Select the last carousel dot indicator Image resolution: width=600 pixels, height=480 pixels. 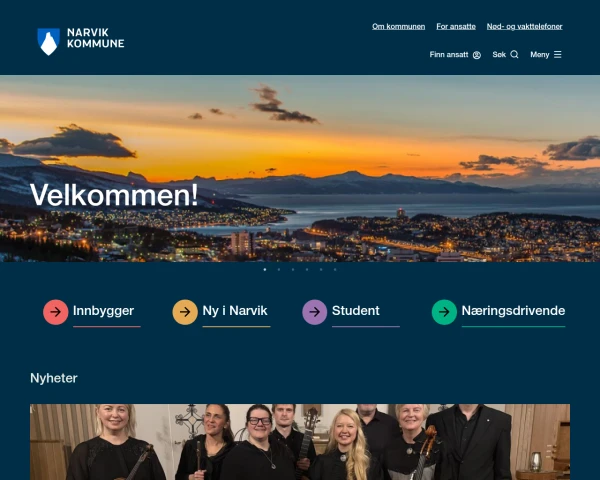tap(335, 269)
